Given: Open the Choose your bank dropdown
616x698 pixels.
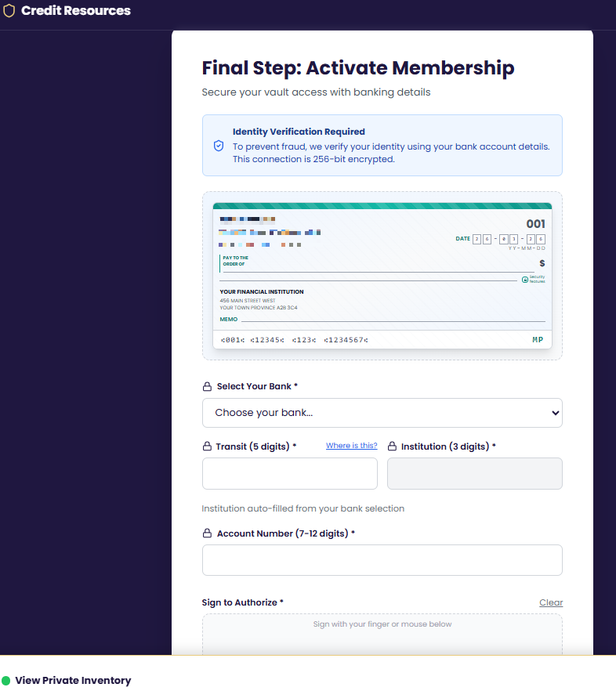Looking at the screenshot, I should coord(382,413).
